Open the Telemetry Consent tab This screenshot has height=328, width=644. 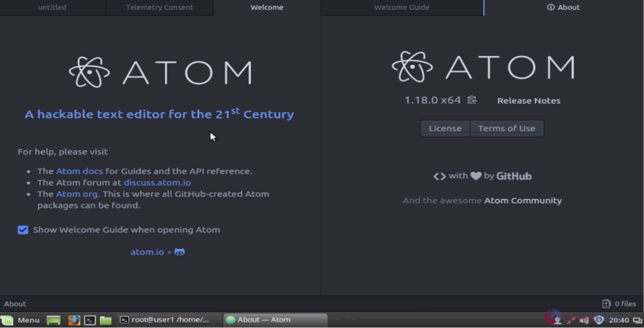(x=159, y=7)
